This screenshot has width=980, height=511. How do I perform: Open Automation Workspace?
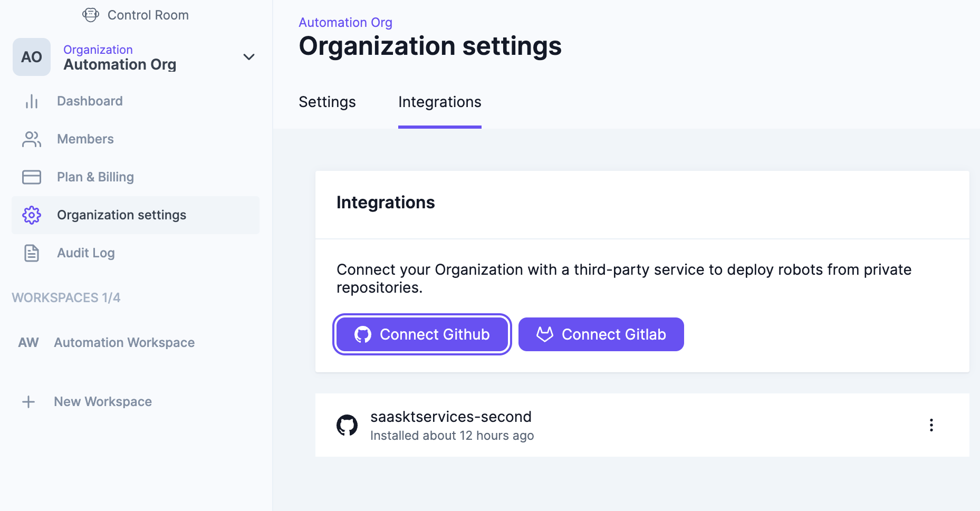[124, 343]
